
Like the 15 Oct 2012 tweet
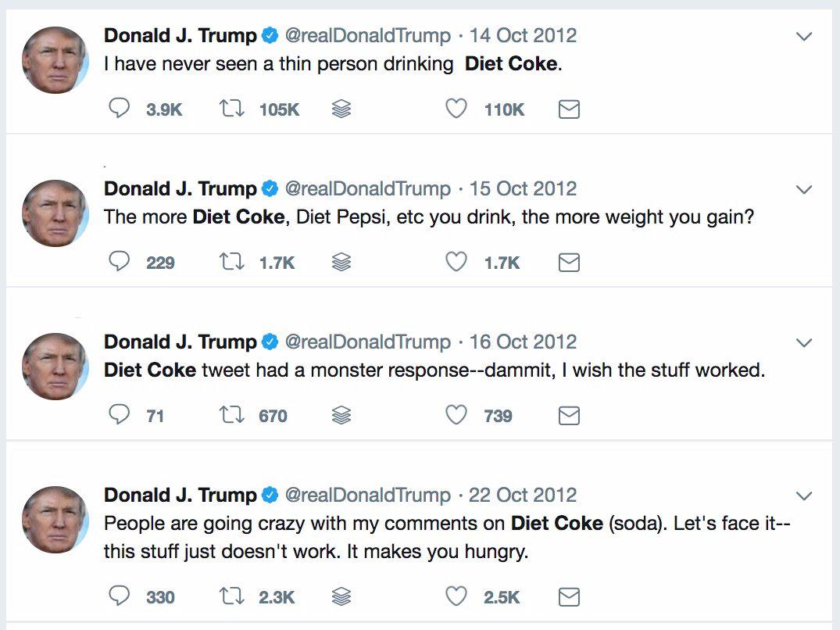click(x=456, y=263)
